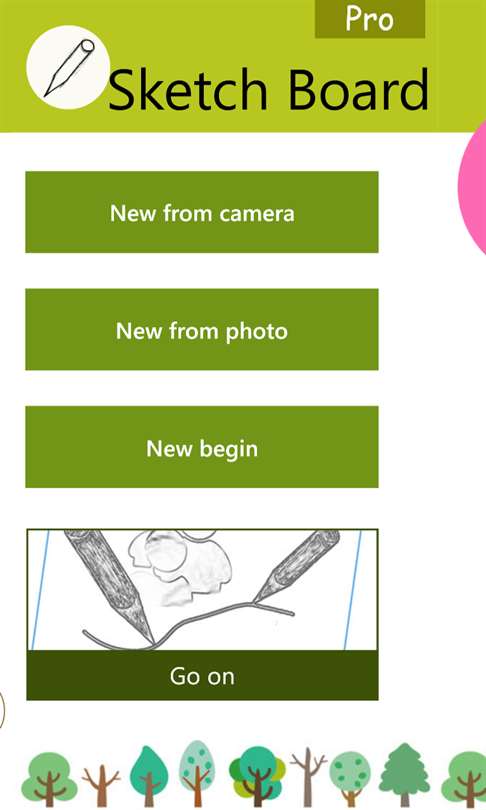Click the Sketch Board title text
This screenshot has height=810, width=486.
(x=268, y=89)
